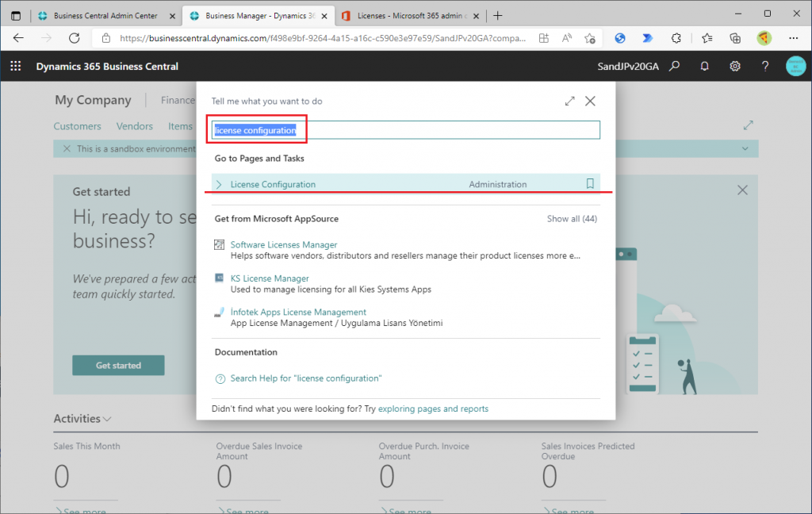The image size is (812, 514).
Task: Click the browser back arrow
Action: point(19,38)
